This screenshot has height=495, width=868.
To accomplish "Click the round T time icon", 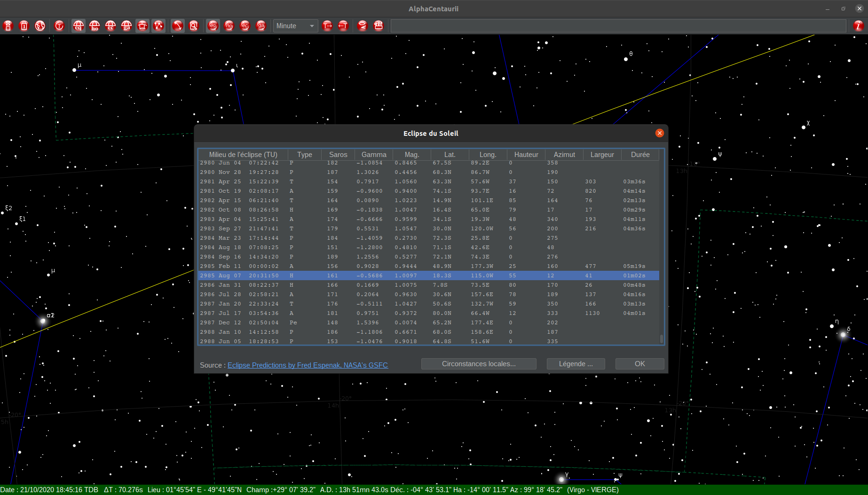I will pos(59,26).
